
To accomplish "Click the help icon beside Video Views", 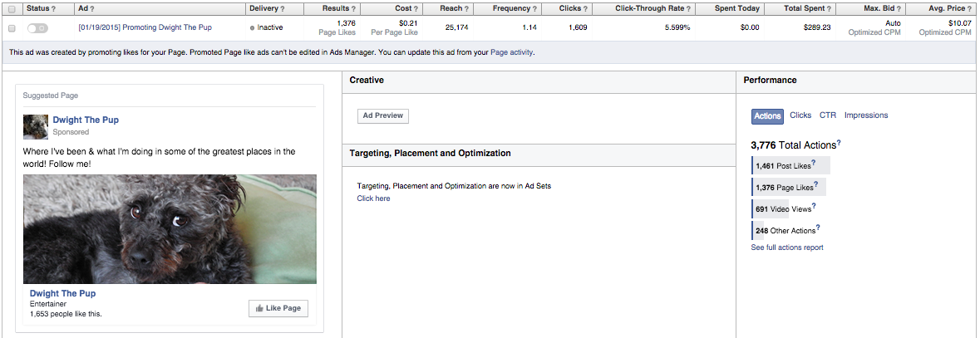I will pos(815,206).
